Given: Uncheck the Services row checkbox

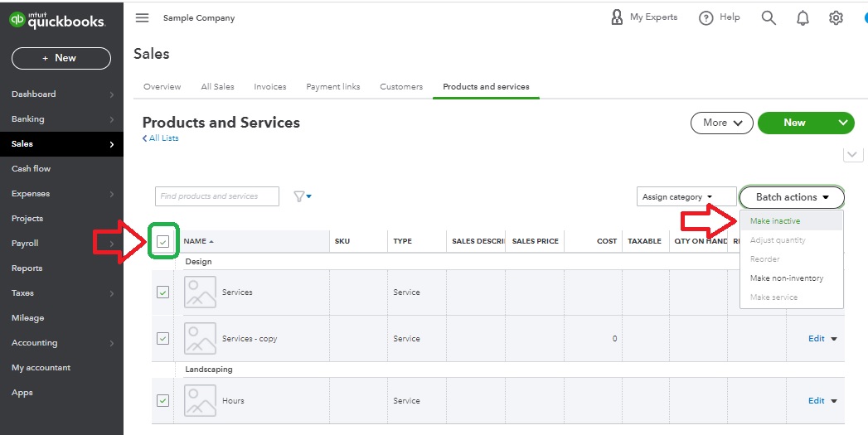Looking at the screenshot, I should [163, 292].
